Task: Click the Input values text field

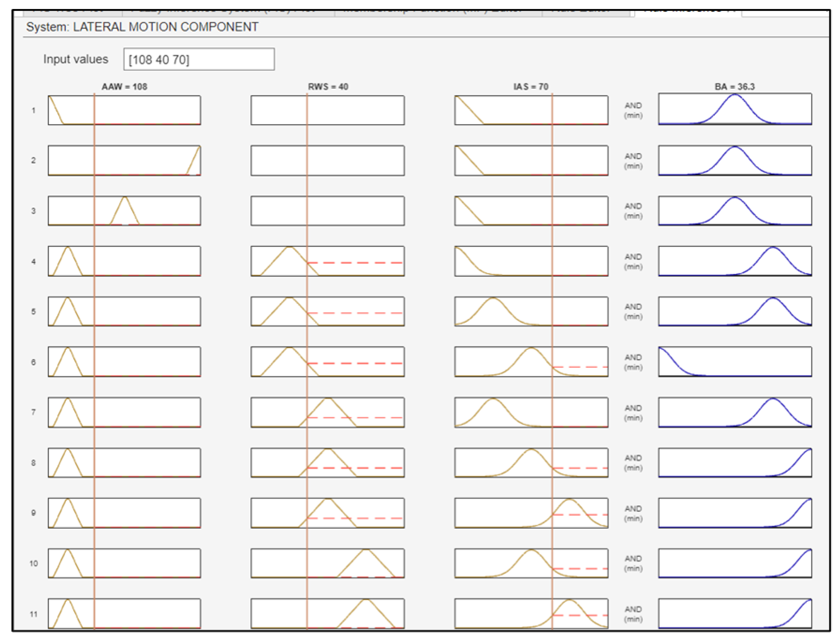Action: 198,59
